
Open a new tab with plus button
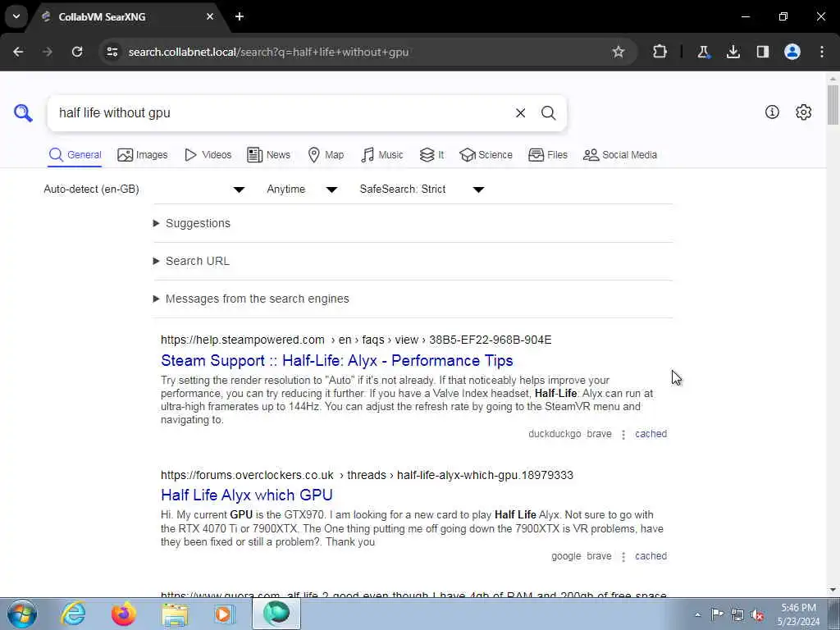(240, 16)
